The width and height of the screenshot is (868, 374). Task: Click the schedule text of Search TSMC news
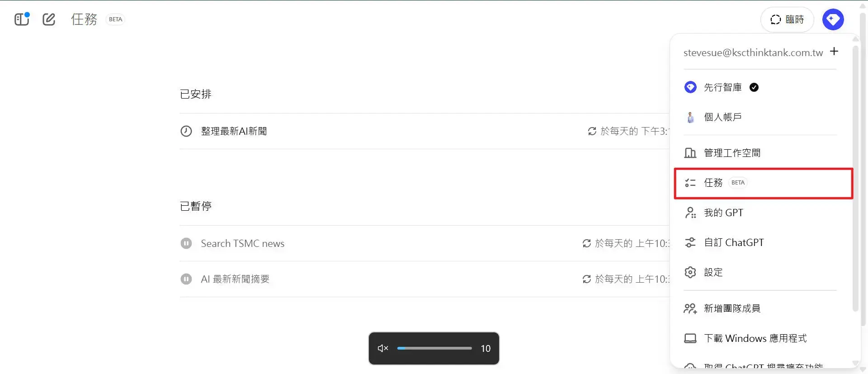[632, 243]
